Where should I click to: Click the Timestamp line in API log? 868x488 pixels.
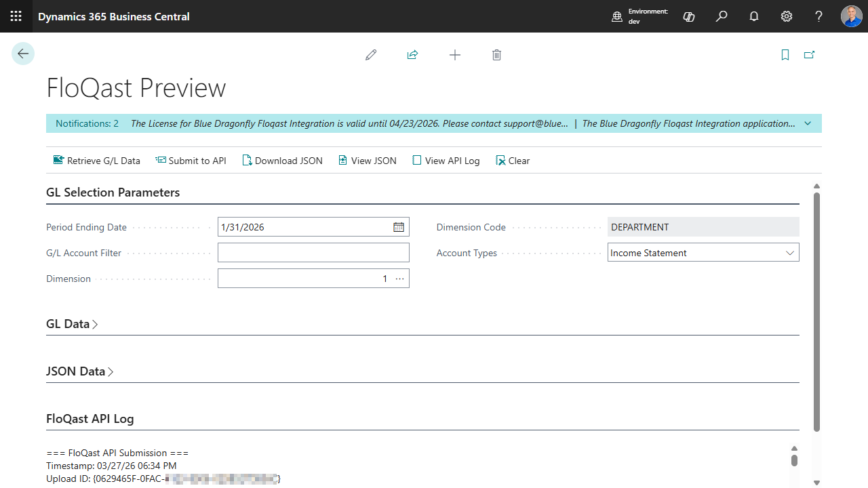pos(111,466)
